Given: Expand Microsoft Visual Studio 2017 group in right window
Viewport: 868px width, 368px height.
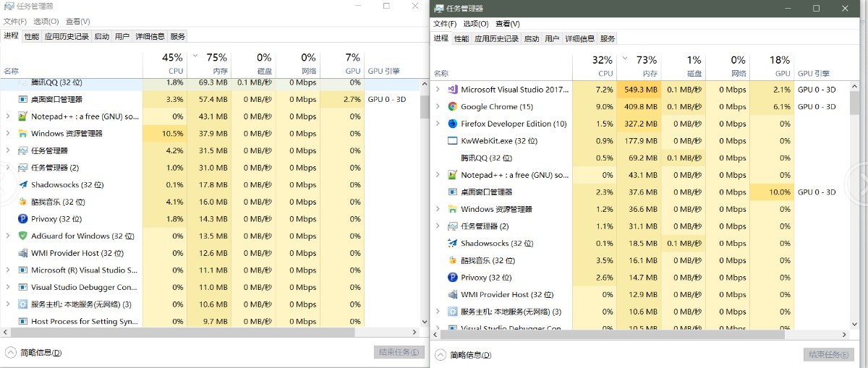Looking at the screenshot, I should [438, 90].
